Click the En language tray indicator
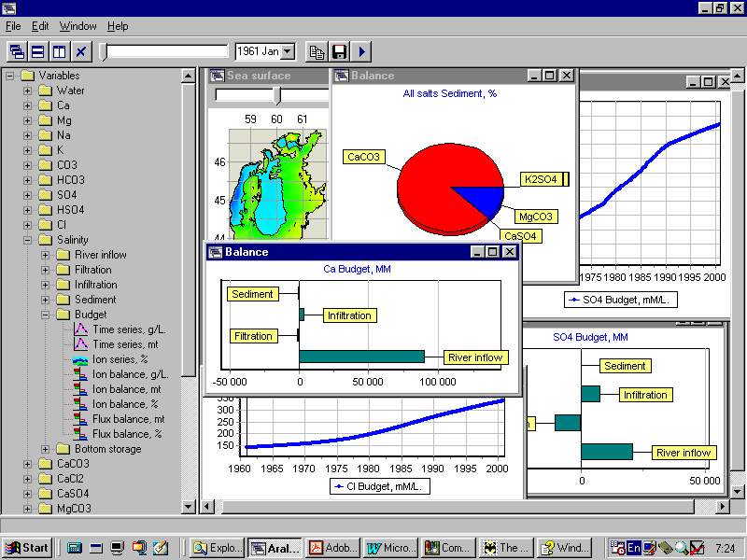Screen dimensions: 747x560 coord(634,548)
